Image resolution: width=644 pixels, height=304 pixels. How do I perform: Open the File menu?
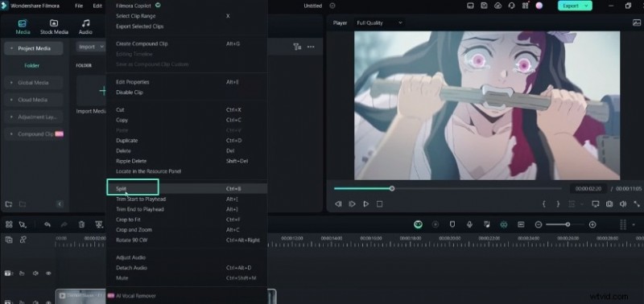pyautogui.click(x=79, y=6)
